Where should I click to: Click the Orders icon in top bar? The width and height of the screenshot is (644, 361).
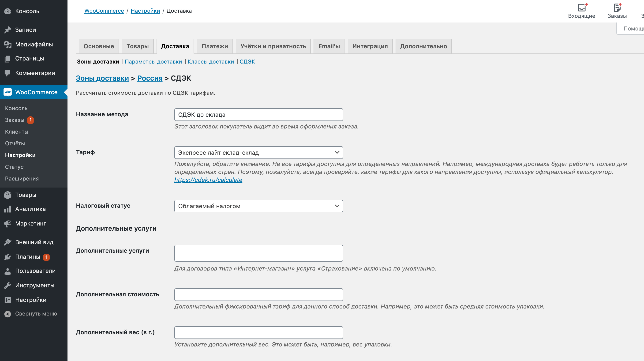tap(617, 8)
